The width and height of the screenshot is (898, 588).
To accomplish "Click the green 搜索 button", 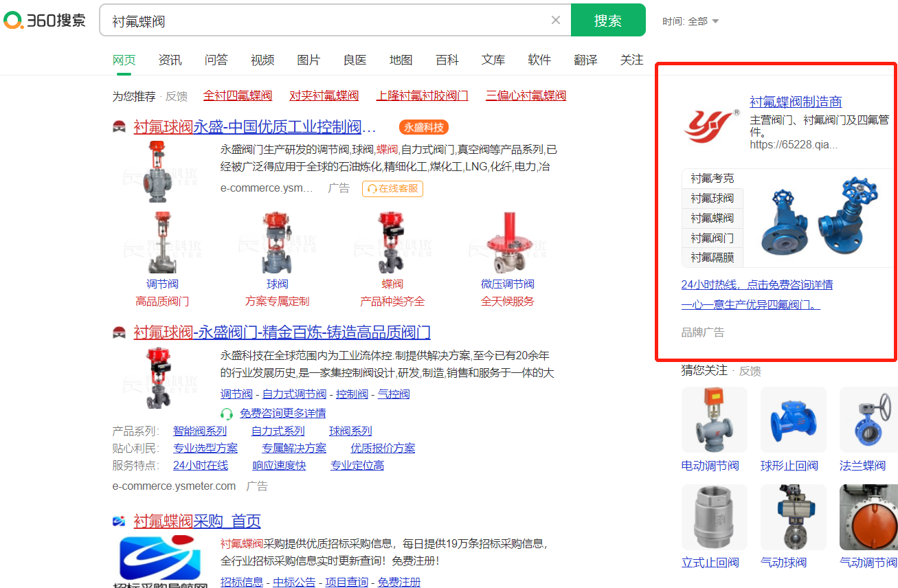I will [x=608, y=20].
